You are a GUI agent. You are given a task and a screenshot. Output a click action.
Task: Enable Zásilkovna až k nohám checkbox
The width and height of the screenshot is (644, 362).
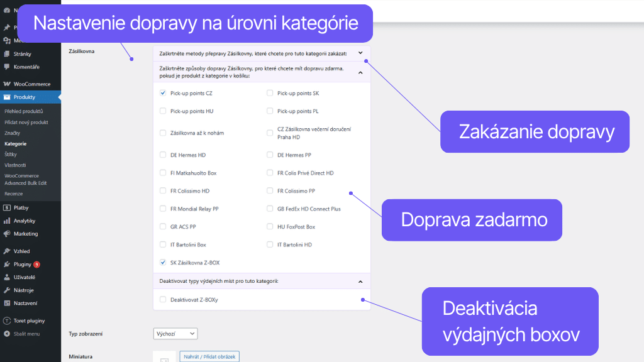[163, 133]
